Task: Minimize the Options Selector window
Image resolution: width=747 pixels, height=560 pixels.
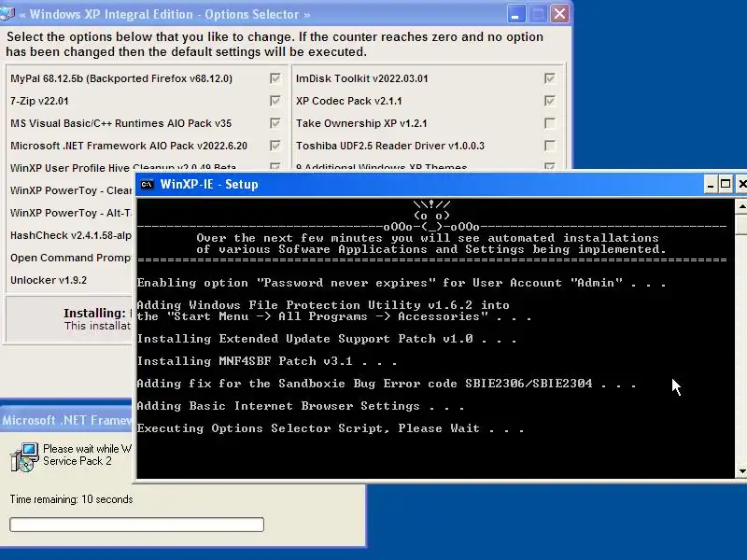Action: click(x=515, y=14)
